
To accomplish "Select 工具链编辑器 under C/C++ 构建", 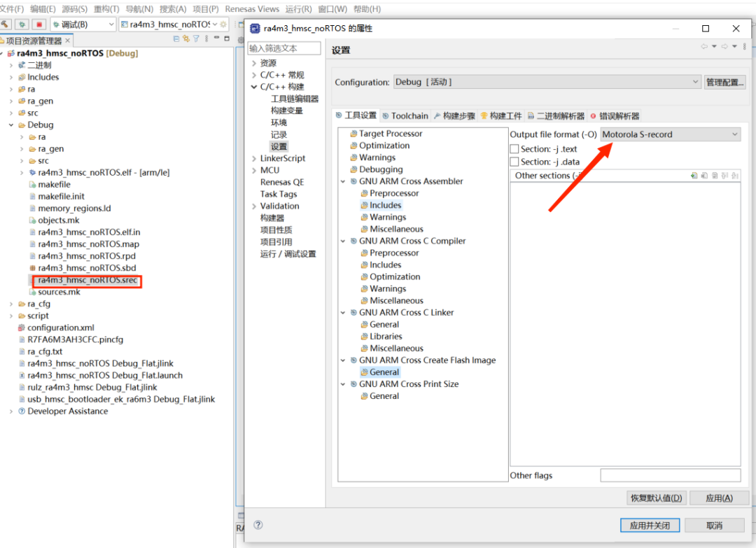I will tap(294, 99).
